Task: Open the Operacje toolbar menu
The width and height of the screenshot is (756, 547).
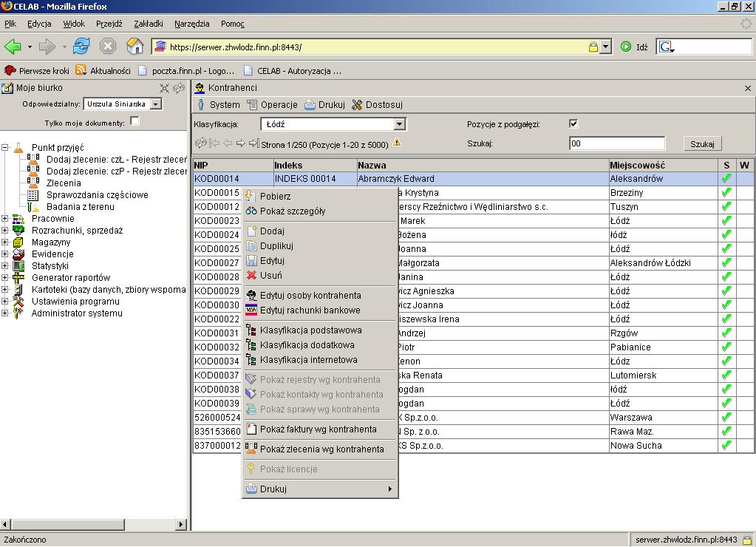Action: 273,105
